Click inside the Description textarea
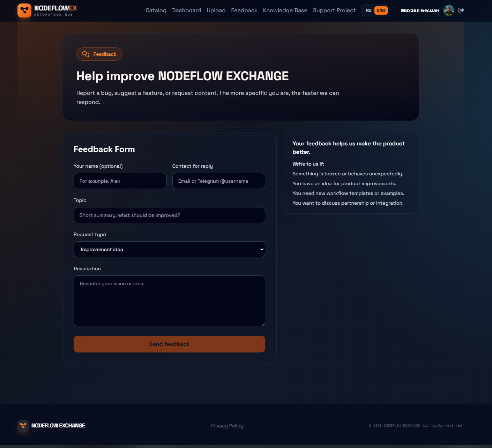This screenshot has width=492, height=448. (x=169, y=301)
